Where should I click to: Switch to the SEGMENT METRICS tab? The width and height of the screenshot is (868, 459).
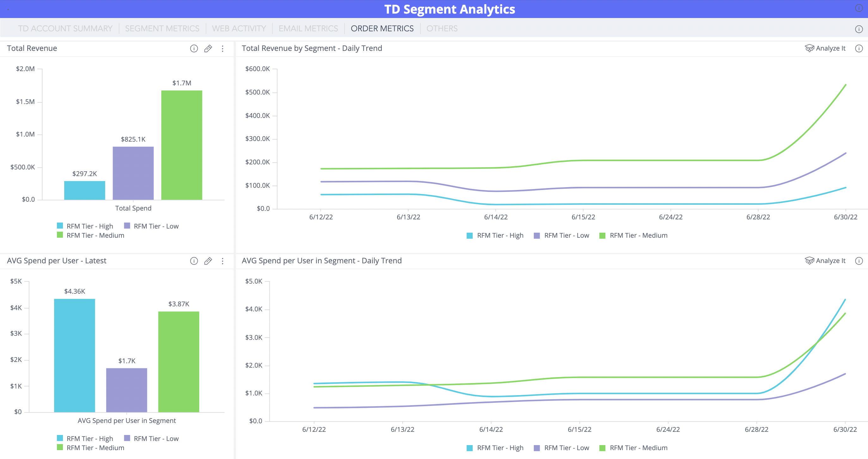[162, 29]
